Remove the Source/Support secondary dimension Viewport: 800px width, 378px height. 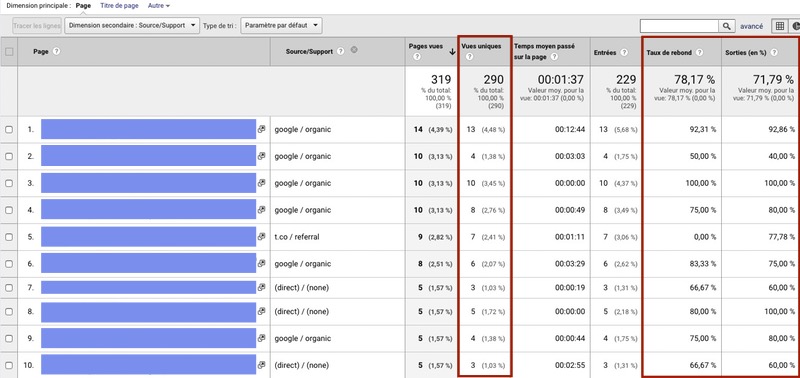354,51
